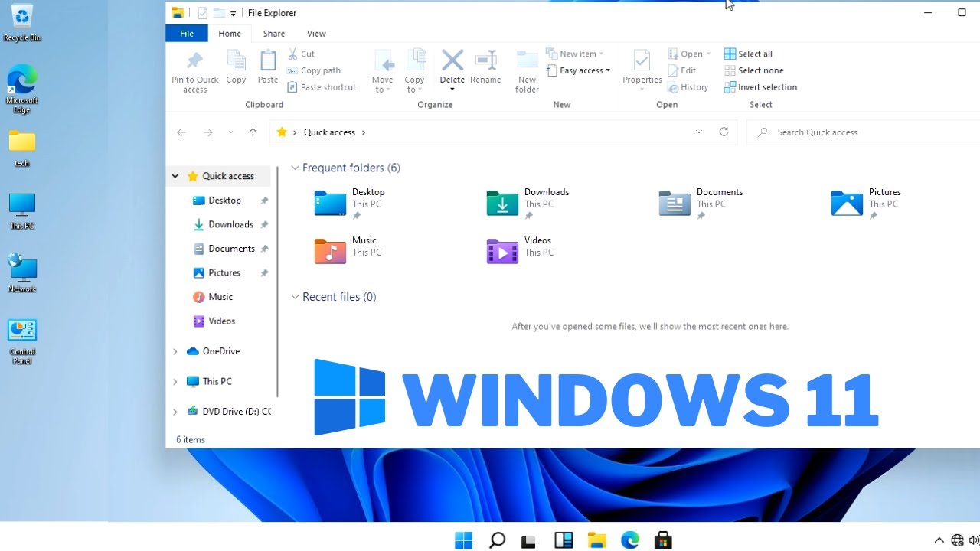Select the Videos frequent folder
The height and width of the screenshot is (551, 980).
520,250
